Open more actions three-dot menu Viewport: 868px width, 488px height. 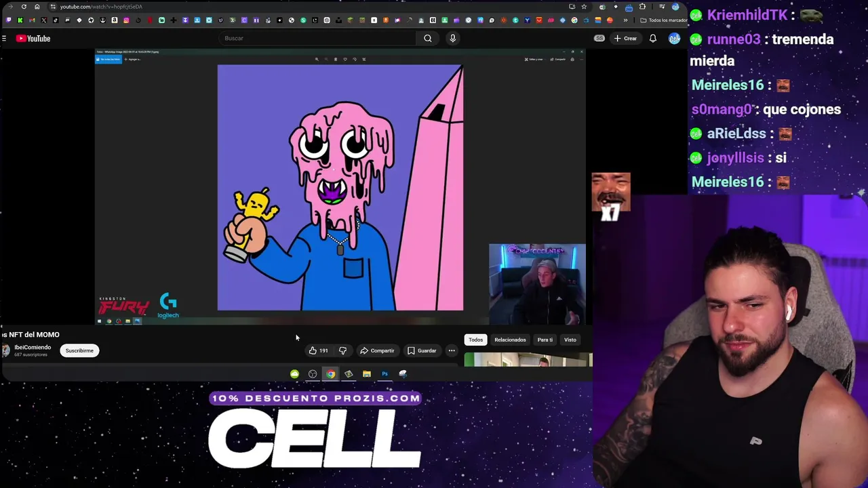click(452, 351)
